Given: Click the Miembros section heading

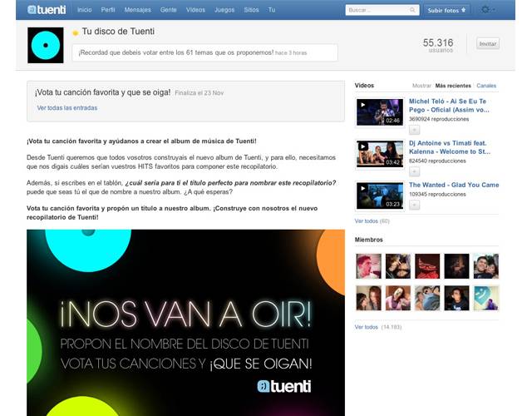Looking at the screenshot, I should [x=369, y=240].
